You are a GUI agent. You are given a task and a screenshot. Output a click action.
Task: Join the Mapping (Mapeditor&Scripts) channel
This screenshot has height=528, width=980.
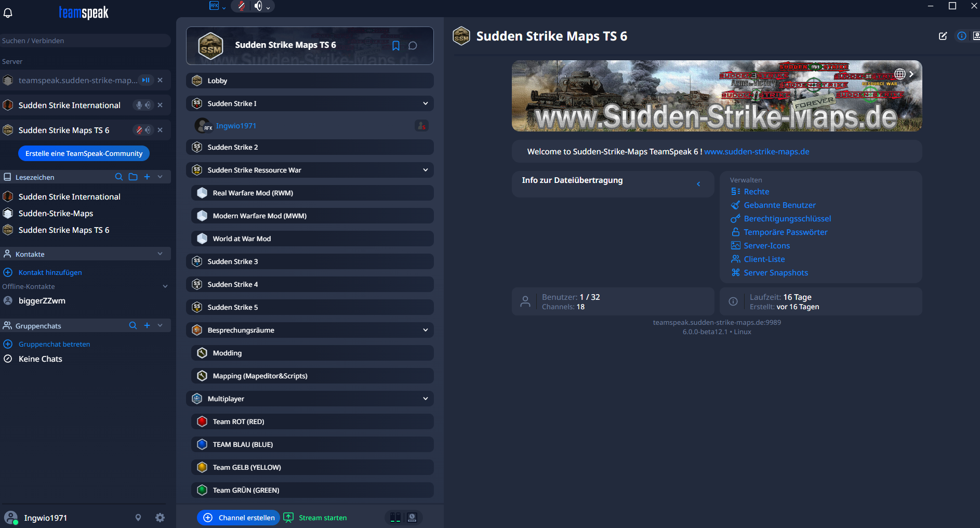click(x=312, y=376)
